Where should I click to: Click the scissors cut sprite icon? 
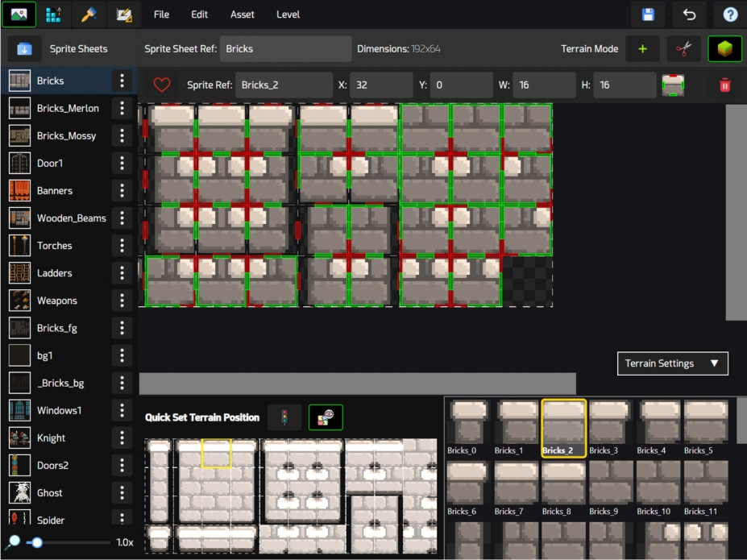683,49
